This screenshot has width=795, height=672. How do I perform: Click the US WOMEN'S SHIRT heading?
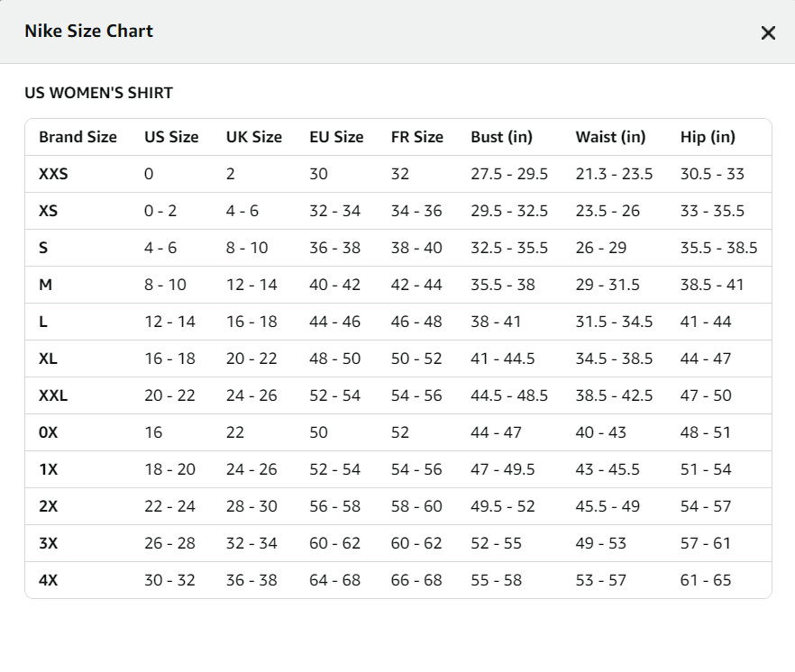coord(98,93)
